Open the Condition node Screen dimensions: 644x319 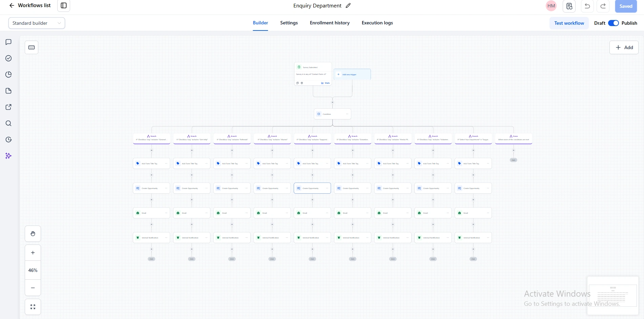[332, 114]
